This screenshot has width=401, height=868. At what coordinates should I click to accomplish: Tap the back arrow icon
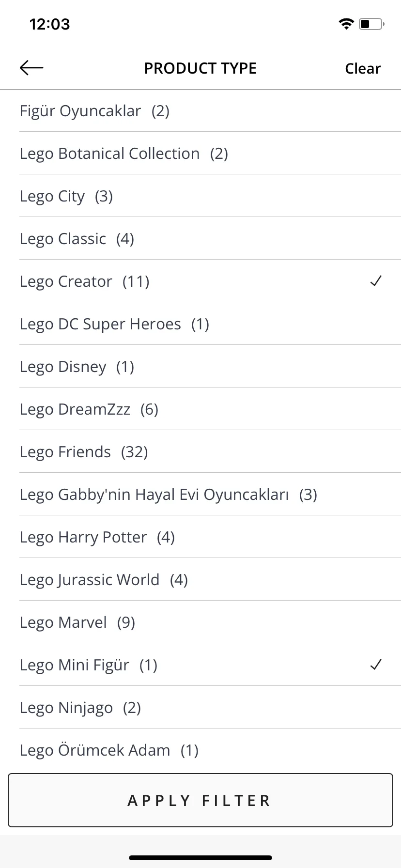click(x=31, y=68)
